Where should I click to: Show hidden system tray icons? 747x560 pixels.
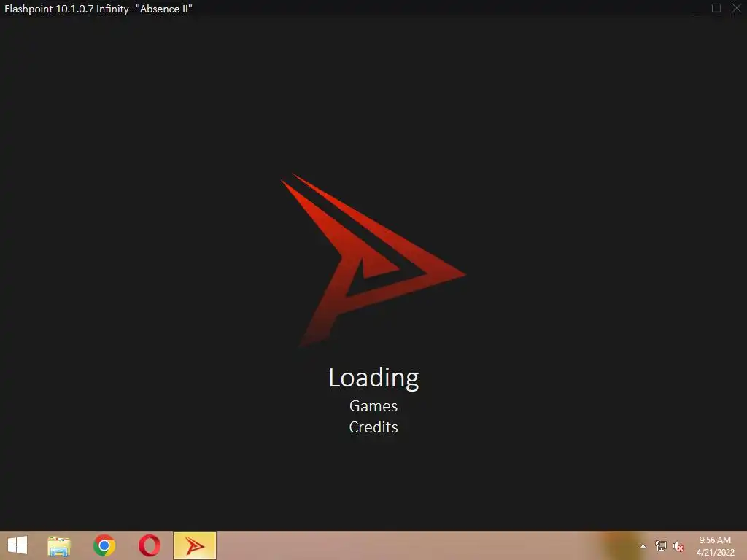point(643,546)
